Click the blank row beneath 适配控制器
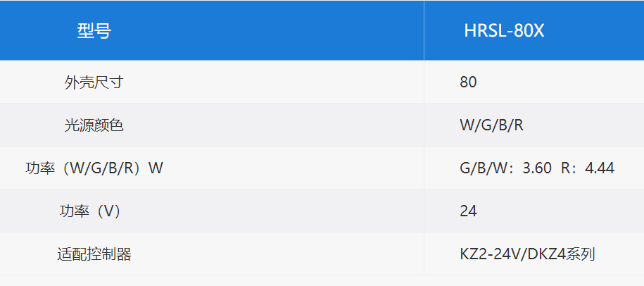The height and width of the screenshot is (286, 644). pos(322,280)
